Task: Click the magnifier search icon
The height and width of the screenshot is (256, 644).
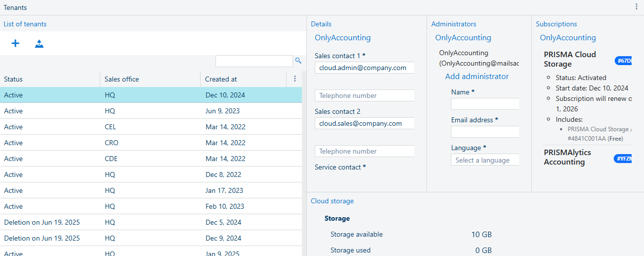Action: pos(298,61)
